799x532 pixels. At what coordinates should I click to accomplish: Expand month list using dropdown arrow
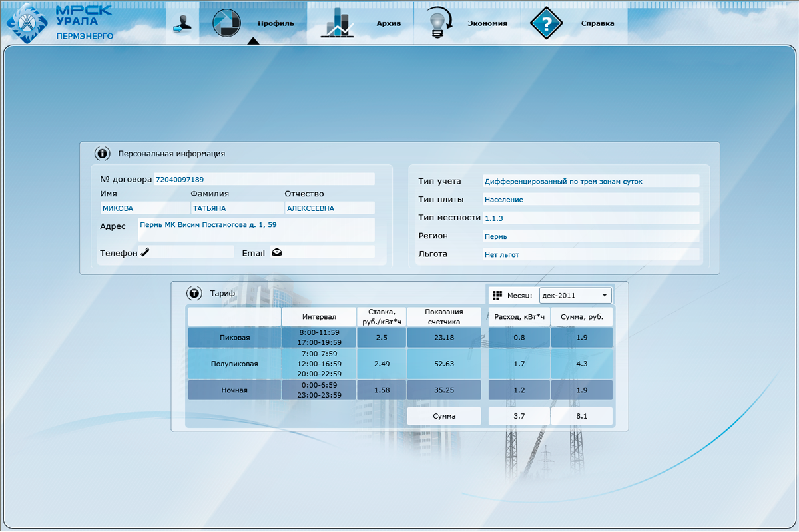coord(604,295)
